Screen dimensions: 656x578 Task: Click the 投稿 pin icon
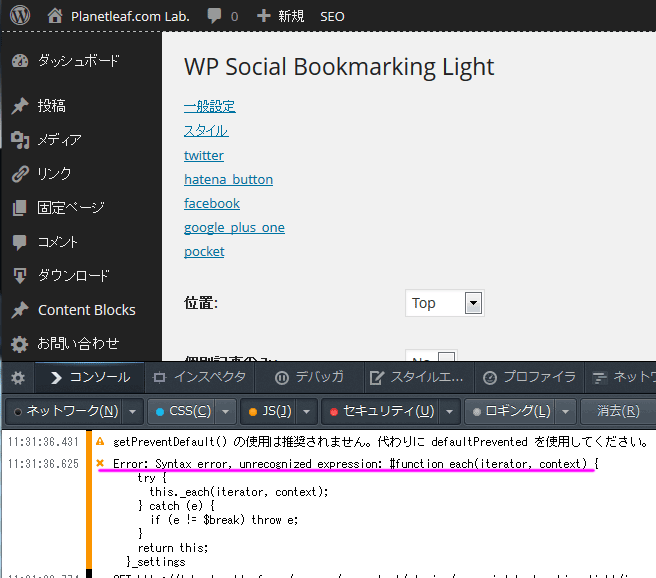coord(20,106)
